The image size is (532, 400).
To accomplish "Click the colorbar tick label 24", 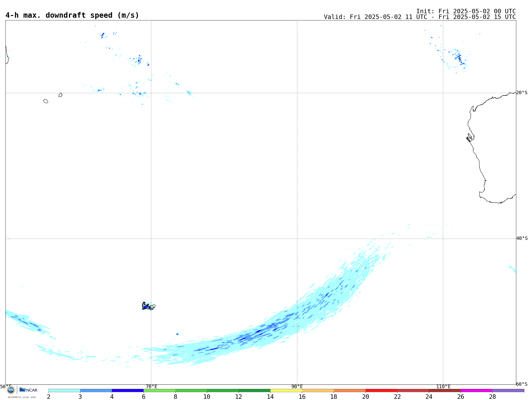I will 429,397.
